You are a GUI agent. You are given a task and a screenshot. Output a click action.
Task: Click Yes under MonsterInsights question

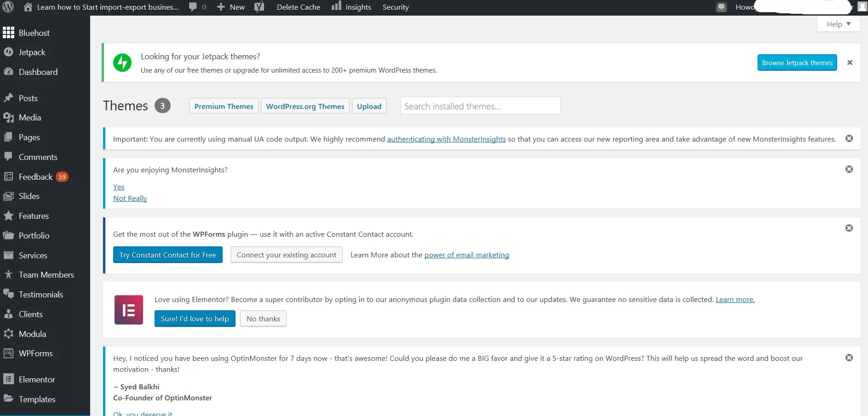click(119, 187)
